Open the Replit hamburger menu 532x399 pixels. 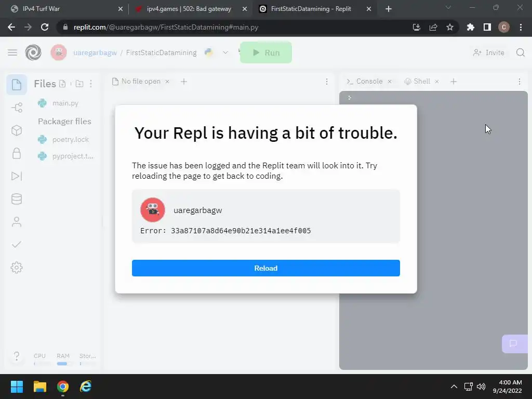12,52
